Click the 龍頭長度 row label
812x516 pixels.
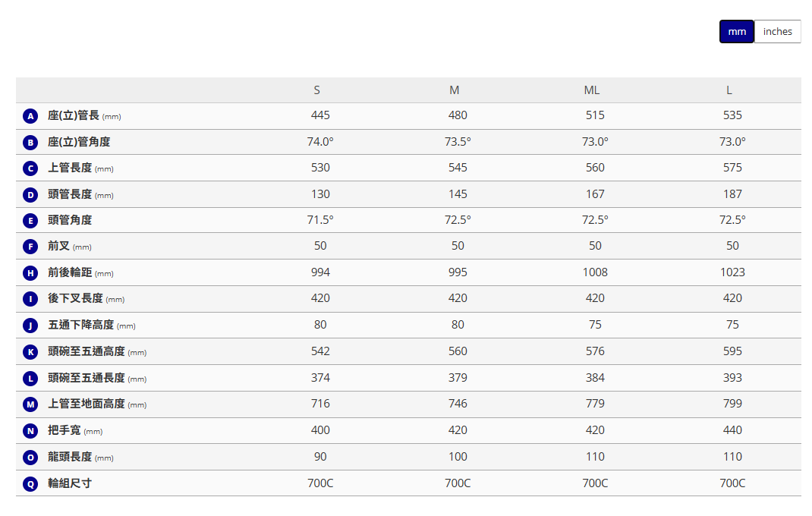click(70, 457)
